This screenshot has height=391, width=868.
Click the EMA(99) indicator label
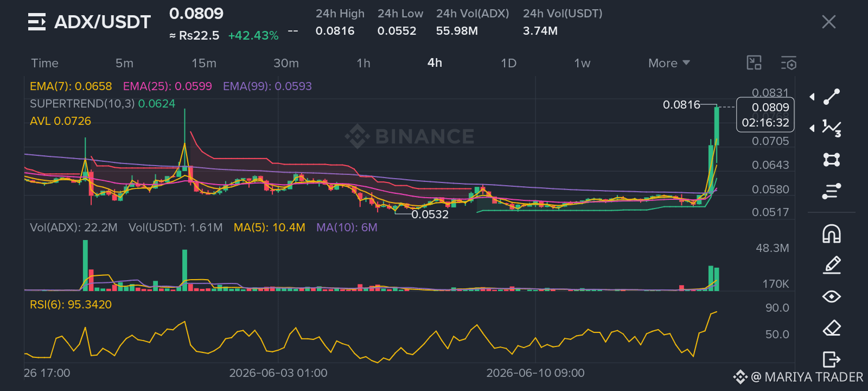point(267,86)
